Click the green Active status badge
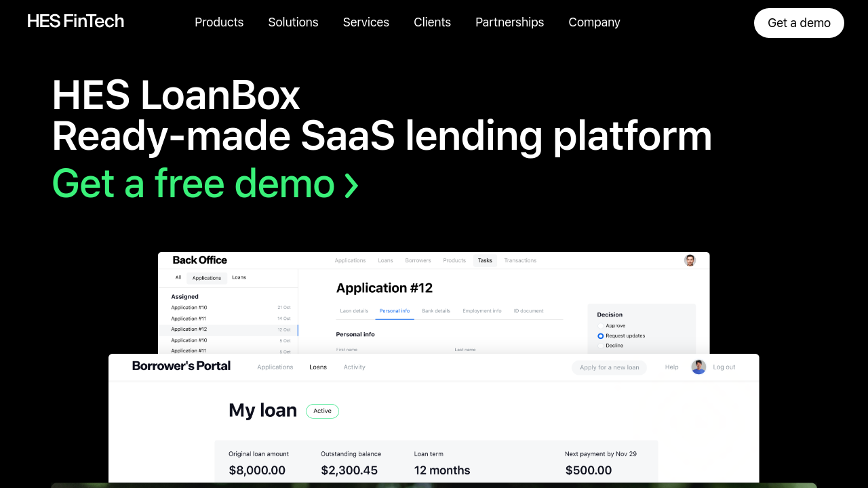 click(x=322, y=411)
